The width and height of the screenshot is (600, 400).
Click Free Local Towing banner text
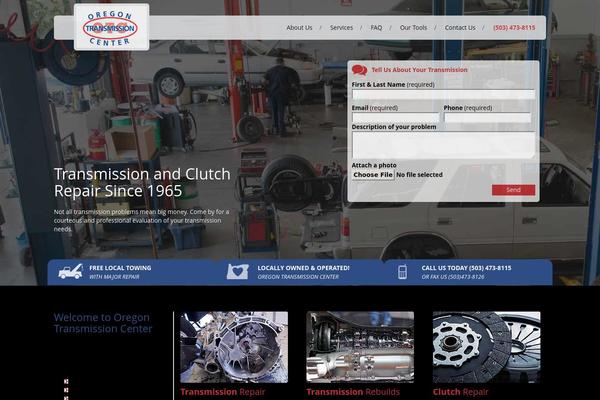pos(120,268)
